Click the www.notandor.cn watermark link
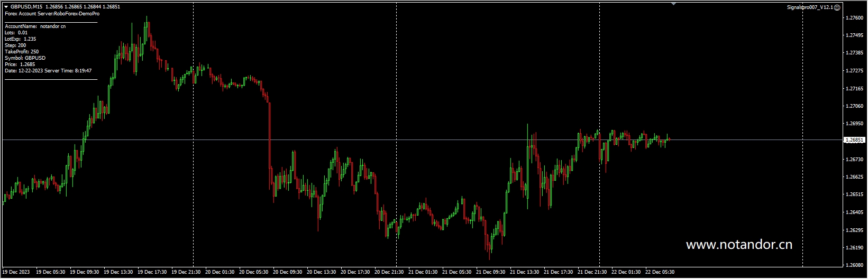 [738, 245]
